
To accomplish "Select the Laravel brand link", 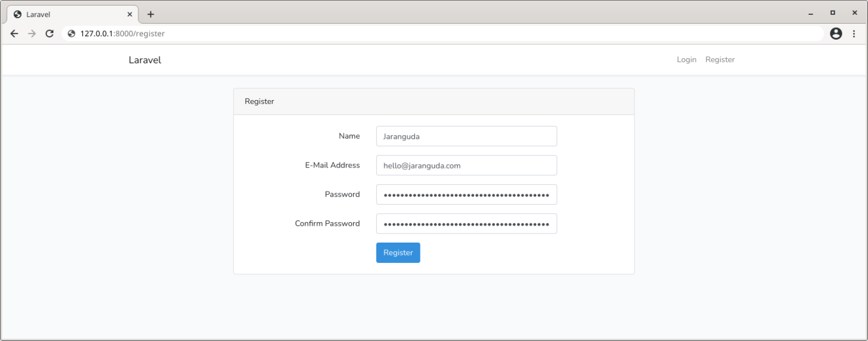I will click(145, 59).
